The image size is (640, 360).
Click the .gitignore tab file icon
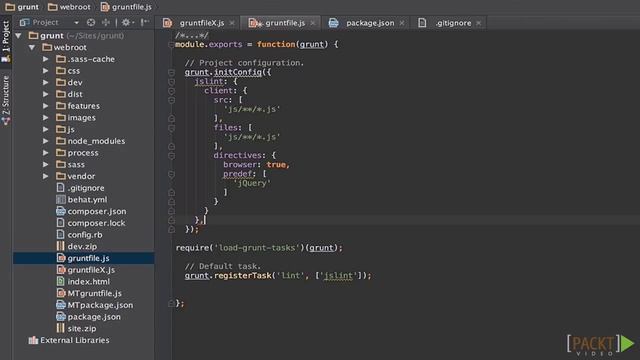tap(422, 23)
